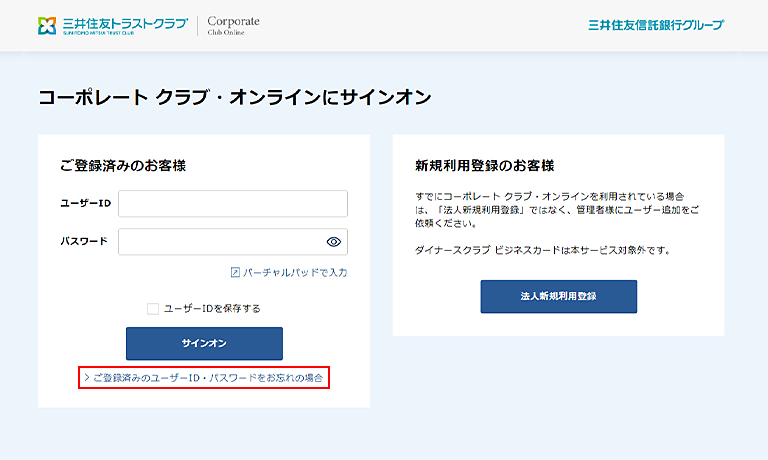Click the page title コーポレート クラブ・オンラインにサインオン
768x460 pixels.
(235, 97)
